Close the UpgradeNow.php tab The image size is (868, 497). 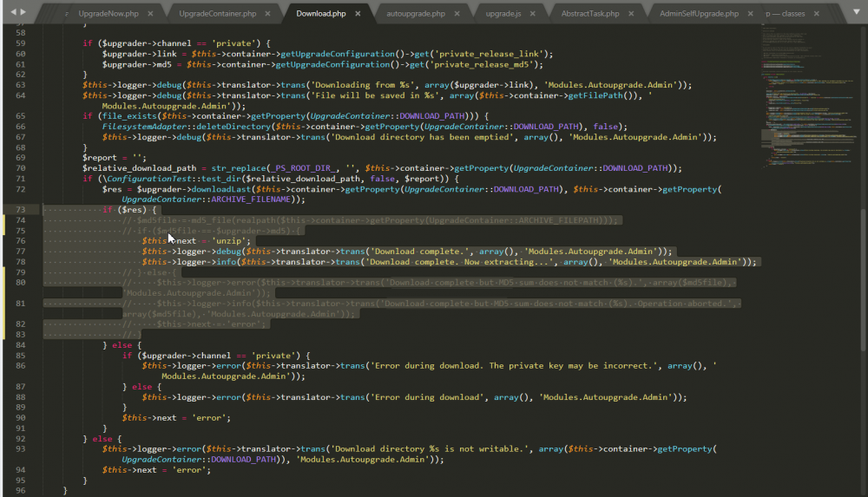[x=150, y=14]
